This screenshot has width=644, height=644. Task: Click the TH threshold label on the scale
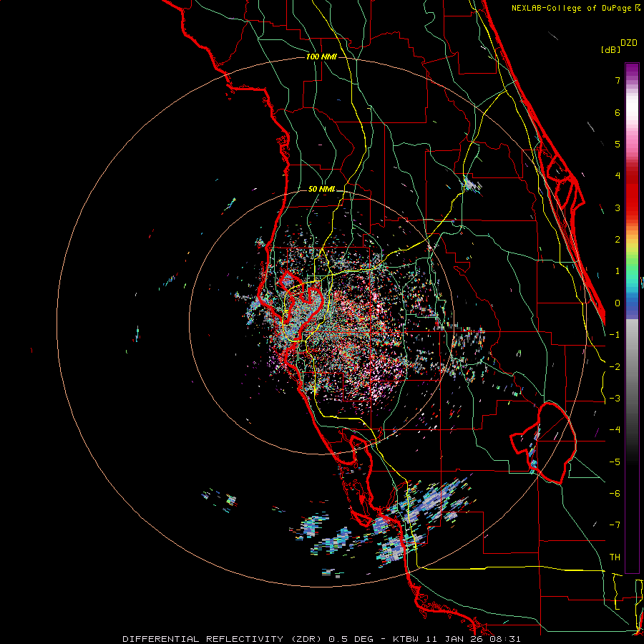point(615,557)
